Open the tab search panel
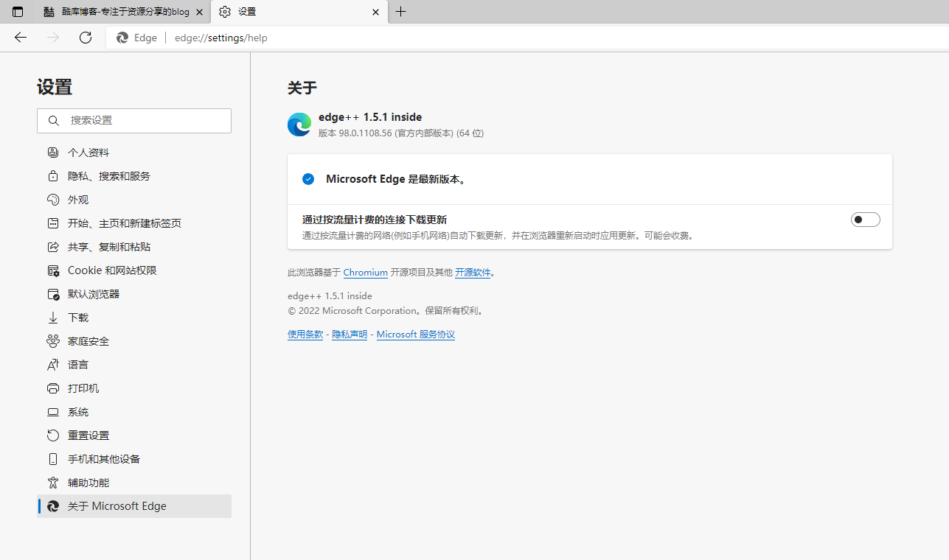Screen dimensions: 949x560 [18, 12]
